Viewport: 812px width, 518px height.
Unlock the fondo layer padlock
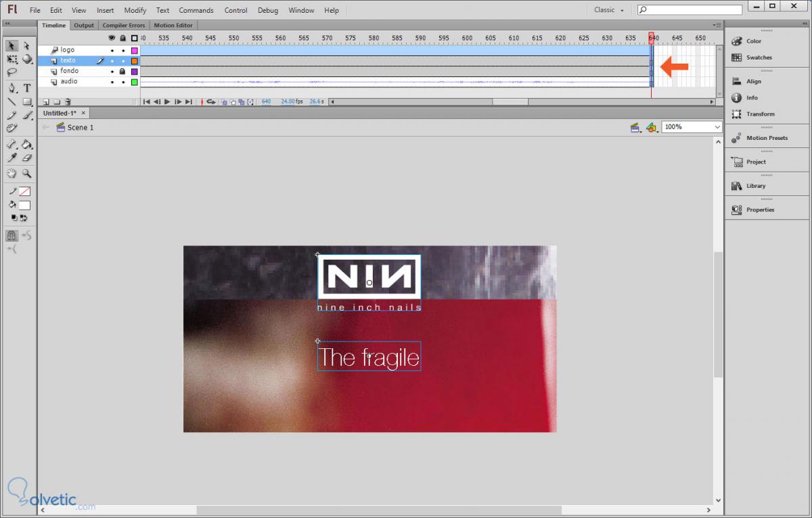[122, 71]
